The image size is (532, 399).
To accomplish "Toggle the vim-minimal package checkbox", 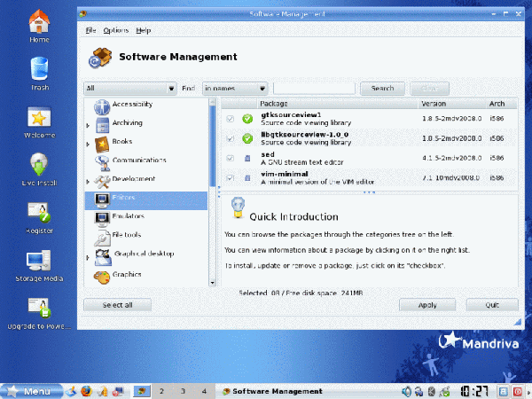I will tap(231, 177).
